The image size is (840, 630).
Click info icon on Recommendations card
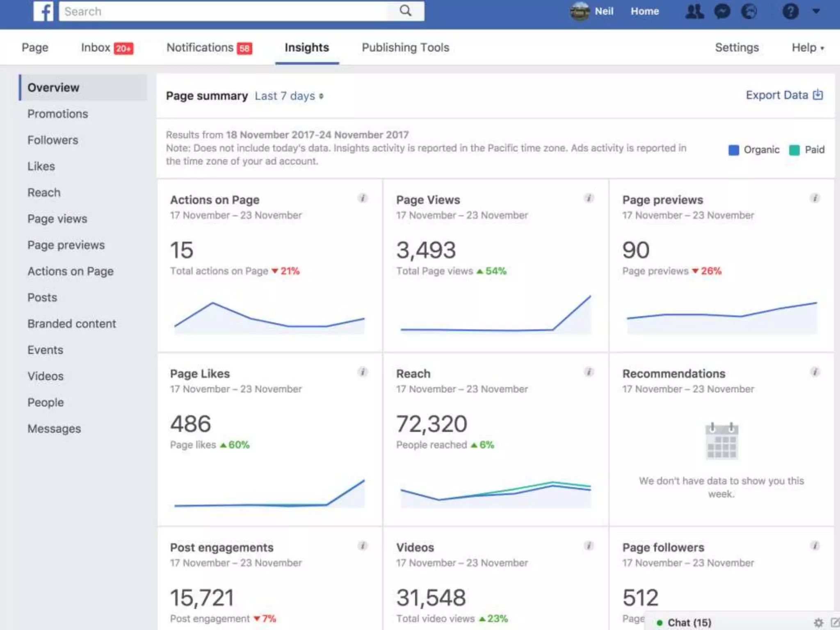(815, 372)
